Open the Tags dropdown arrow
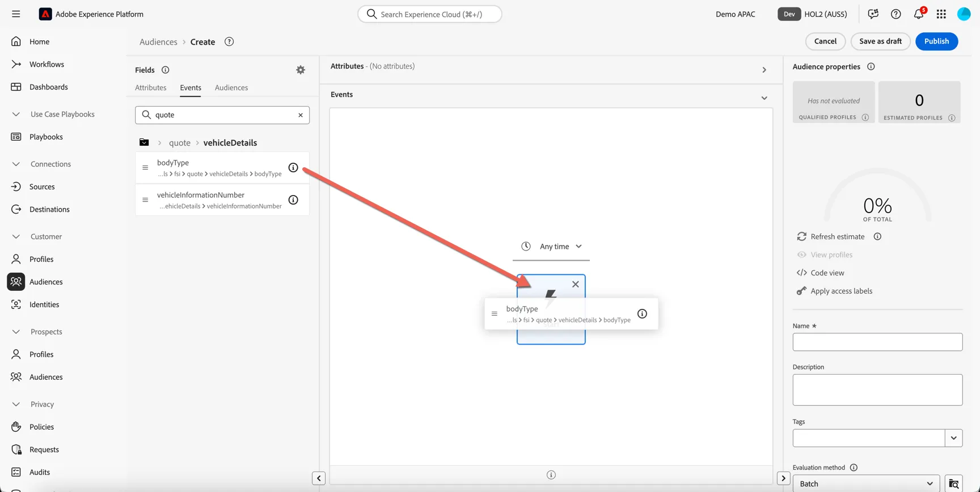Screen dimensions: 980x492 tap(954, 438)
